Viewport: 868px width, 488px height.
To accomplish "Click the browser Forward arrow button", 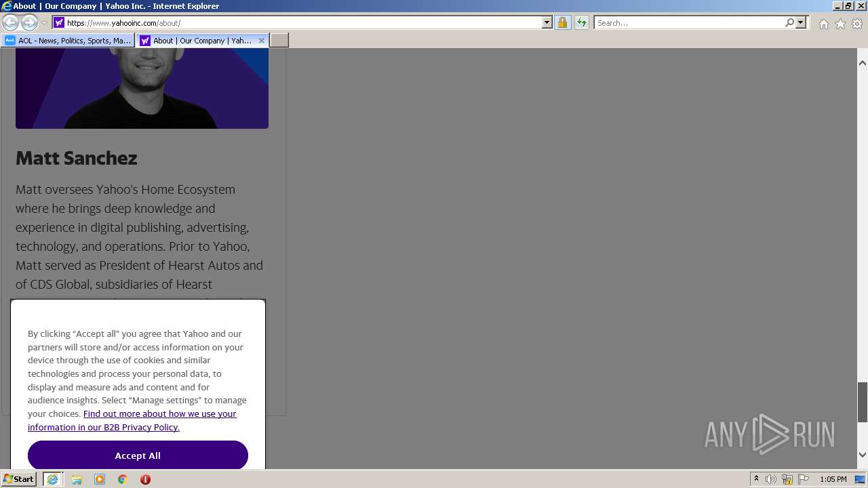I will tap(29, 22).
